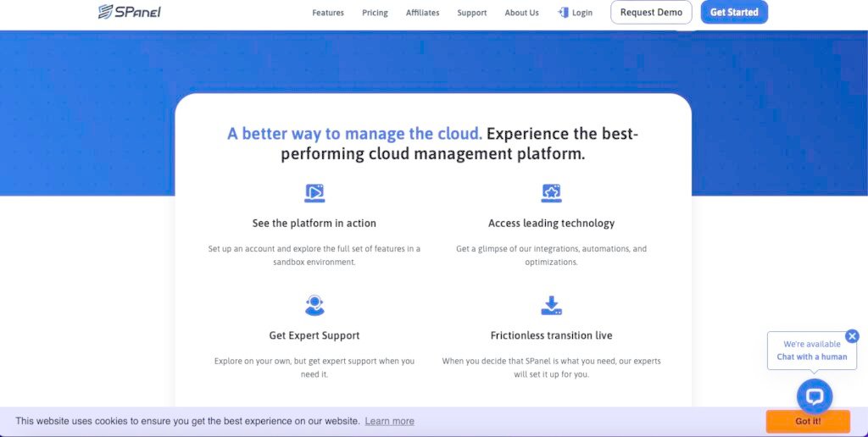
Task: Open the Features menu item
Action: point(328,13)
